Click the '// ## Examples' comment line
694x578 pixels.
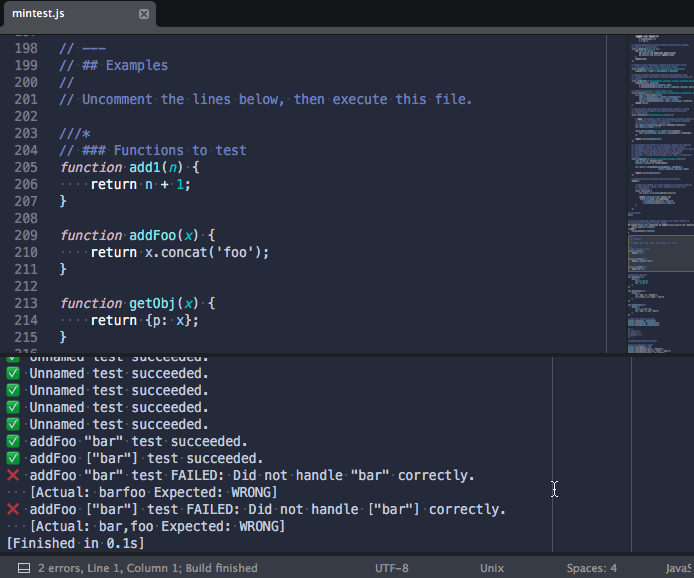[x=114, y=66]
